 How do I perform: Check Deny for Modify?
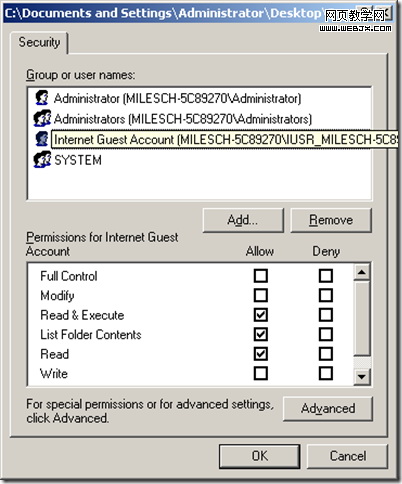pyautogui.click(x=326, y=295)
